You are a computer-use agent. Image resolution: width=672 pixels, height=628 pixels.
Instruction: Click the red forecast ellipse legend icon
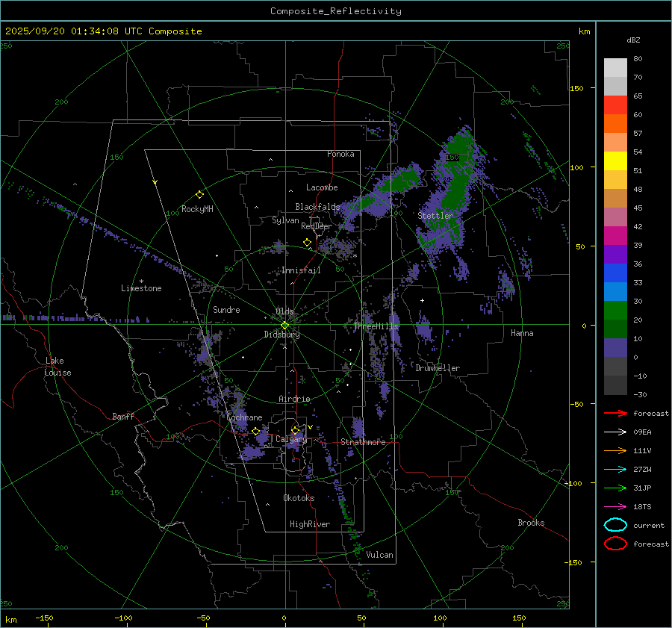615,544
